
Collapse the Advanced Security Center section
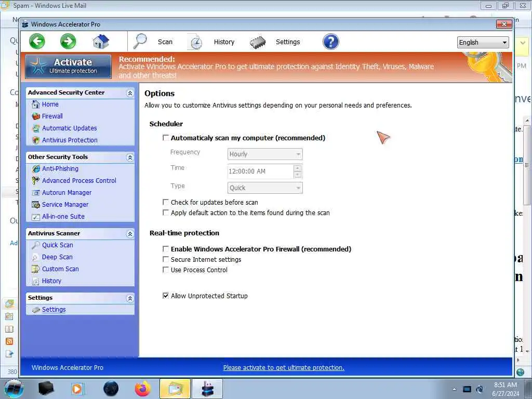point(130,93)
